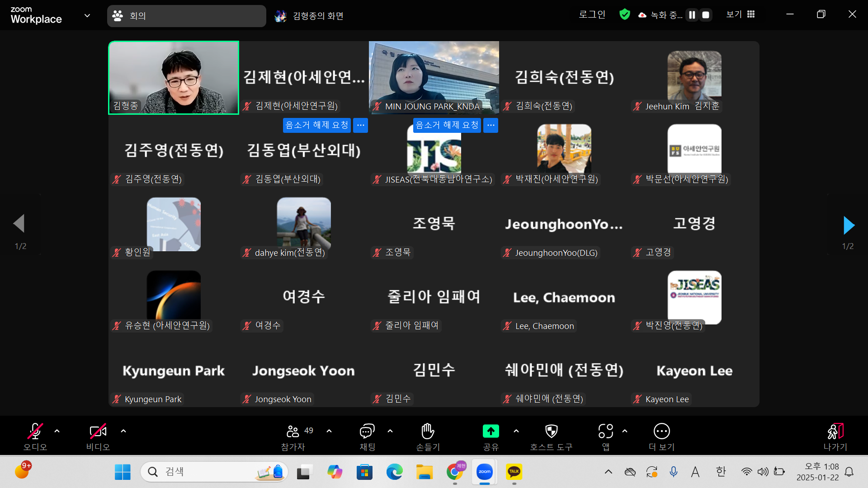Viewport: 868px width, 488px height.
Task: Raise hand with hand icon
Action: [x=428, y=432]
